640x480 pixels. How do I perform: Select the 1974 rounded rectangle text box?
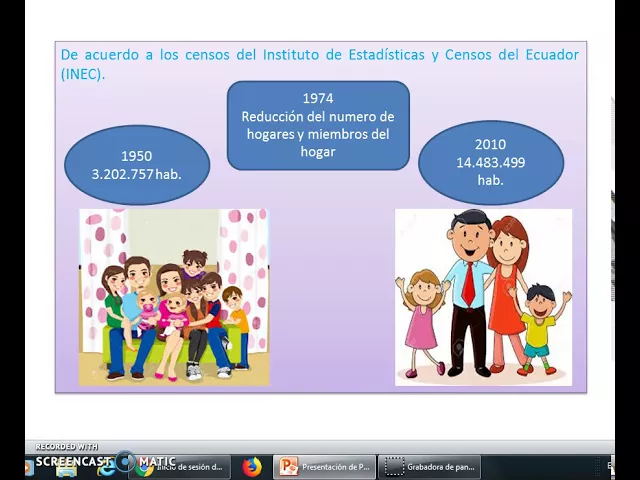point(318,125)
